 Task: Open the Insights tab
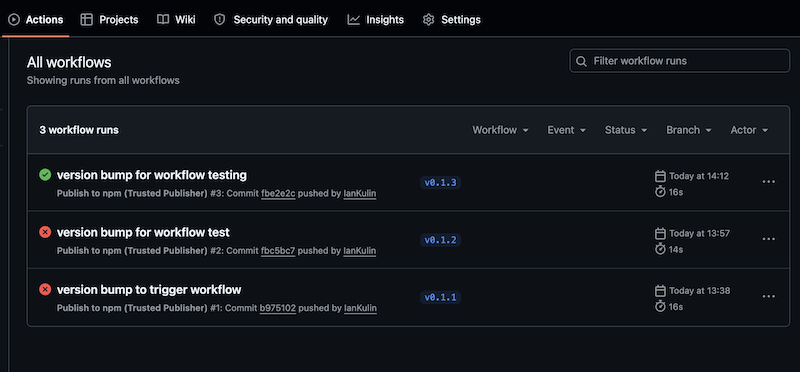[x=376, y=20]
